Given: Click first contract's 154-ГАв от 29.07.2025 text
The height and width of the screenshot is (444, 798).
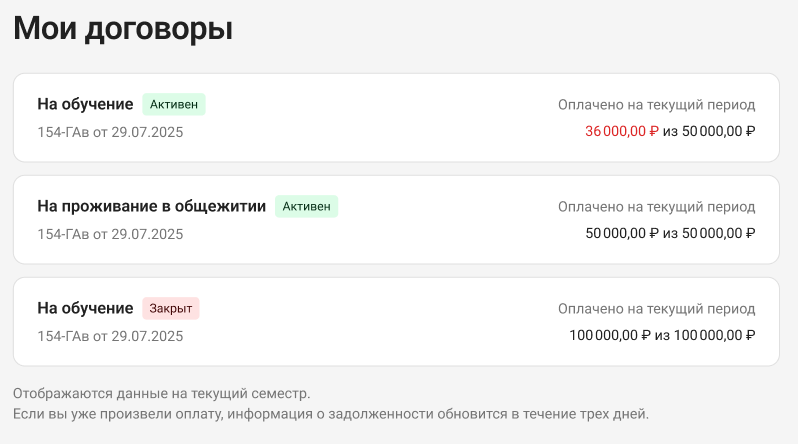Looking at the screenshot, I should click(x=110, y=132).
